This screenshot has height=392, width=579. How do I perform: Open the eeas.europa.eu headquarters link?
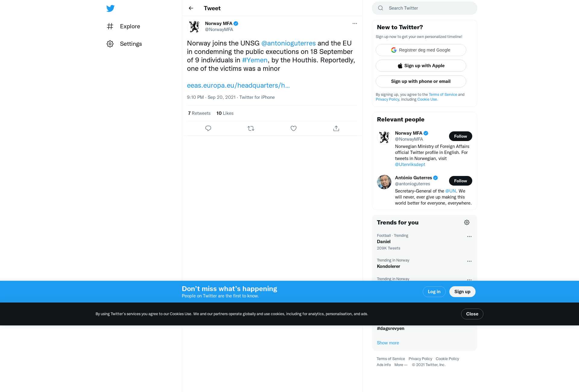[238, 85]
